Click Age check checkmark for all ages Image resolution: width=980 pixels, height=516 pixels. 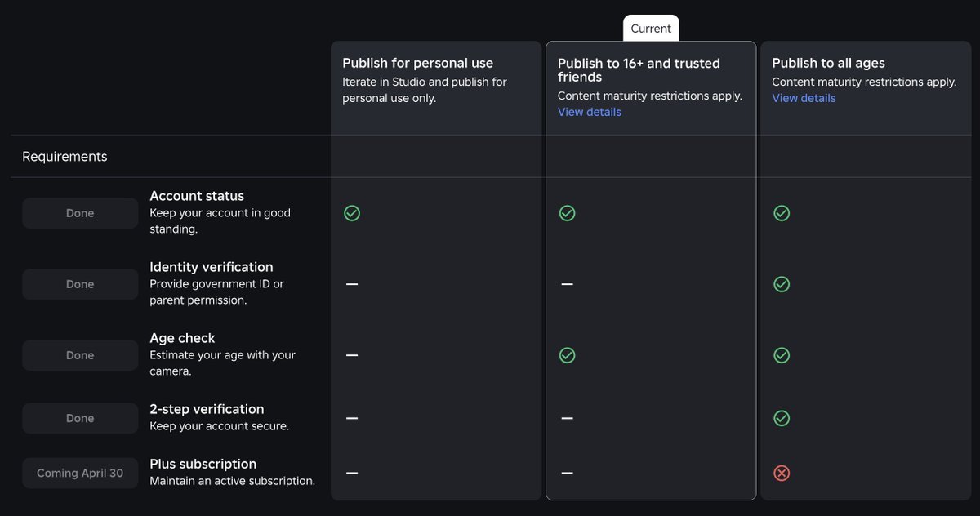(x=782, y=355)
